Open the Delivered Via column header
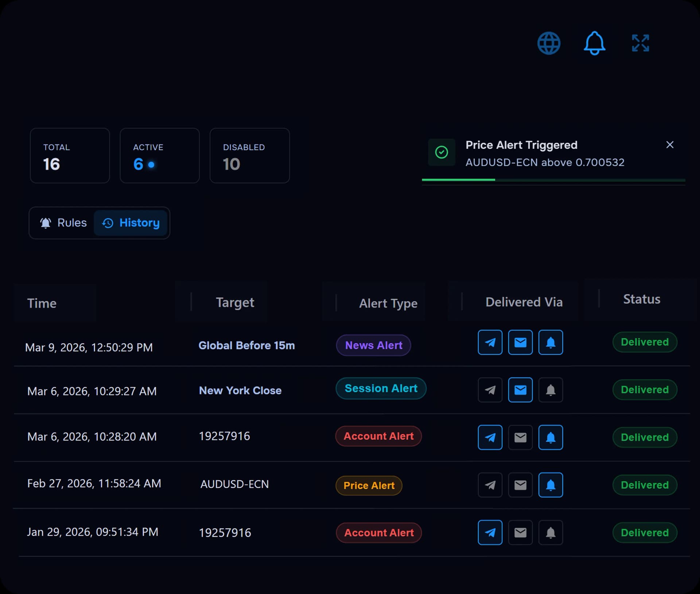 tap(524, 302)
